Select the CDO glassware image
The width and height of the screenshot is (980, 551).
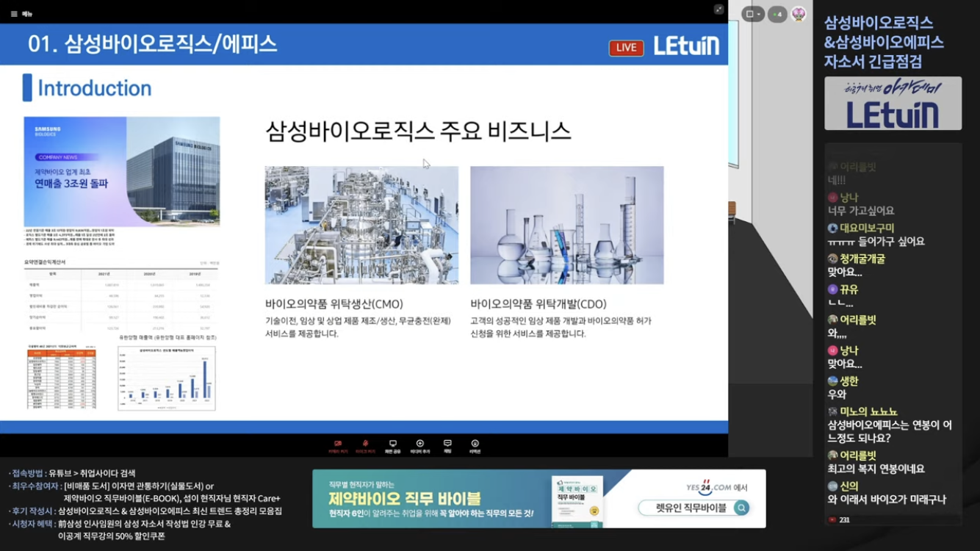pos(566,225)
